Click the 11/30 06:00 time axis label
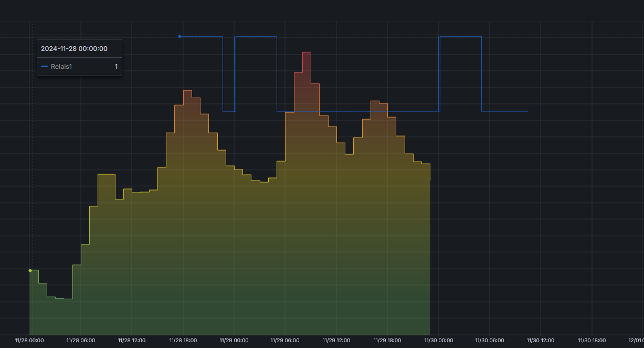The image size is (644, 348). click(490, 341)
